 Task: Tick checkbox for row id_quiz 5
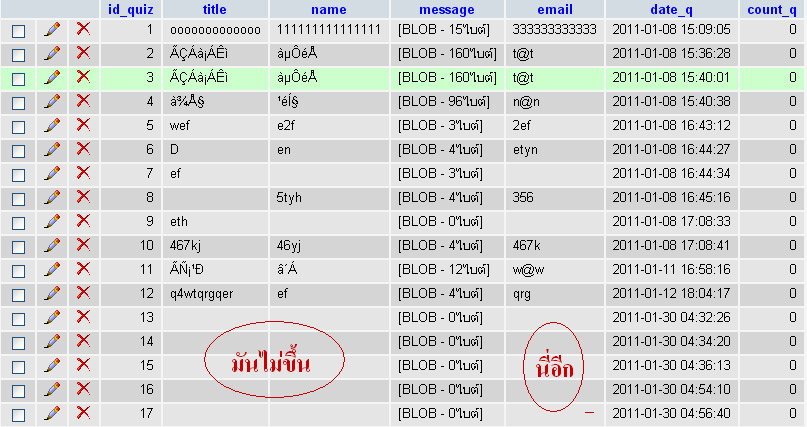coord(19,128)
